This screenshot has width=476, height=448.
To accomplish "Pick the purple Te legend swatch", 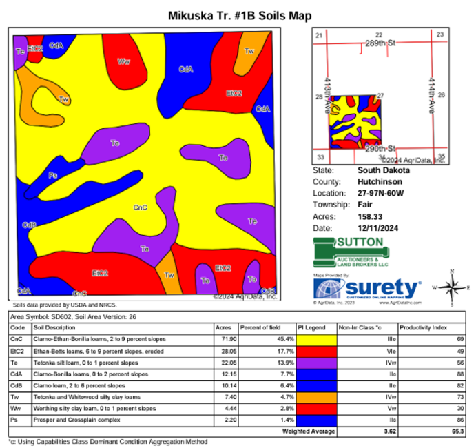I will 316,363.
